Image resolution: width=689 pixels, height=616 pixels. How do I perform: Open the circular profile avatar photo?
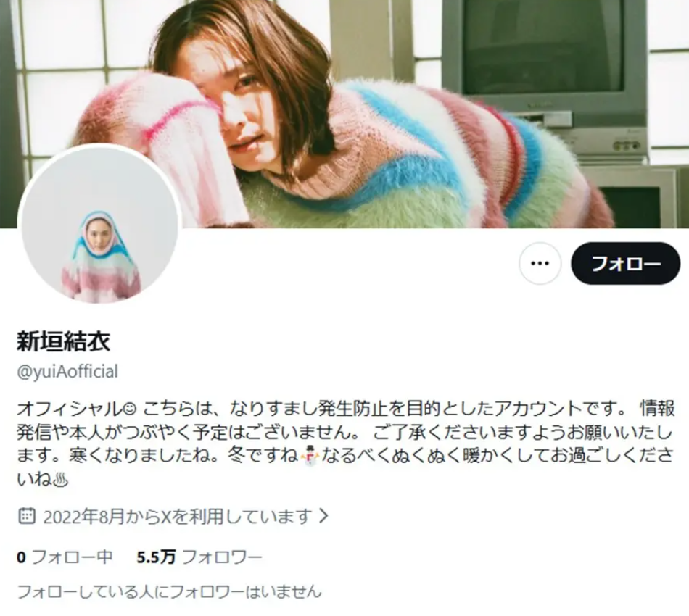pos(99,225)
